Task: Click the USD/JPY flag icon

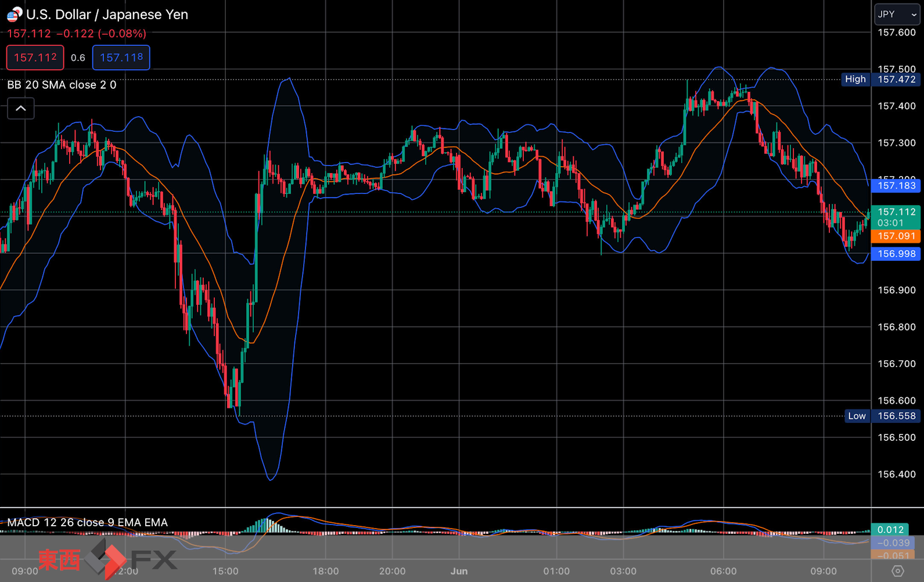Action: [14, 15]
